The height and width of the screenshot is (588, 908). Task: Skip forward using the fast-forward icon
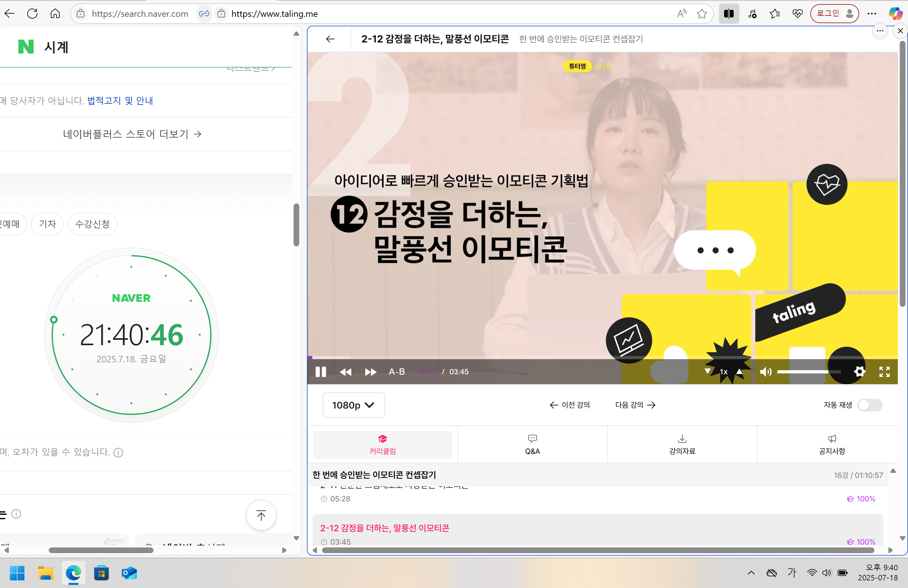coord(370,372)
